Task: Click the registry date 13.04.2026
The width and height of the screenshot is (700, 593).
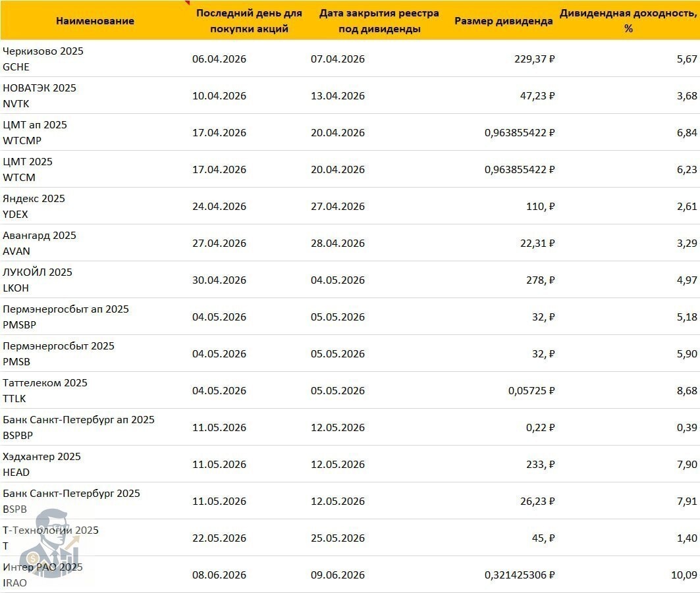Action: click(338, 96)
